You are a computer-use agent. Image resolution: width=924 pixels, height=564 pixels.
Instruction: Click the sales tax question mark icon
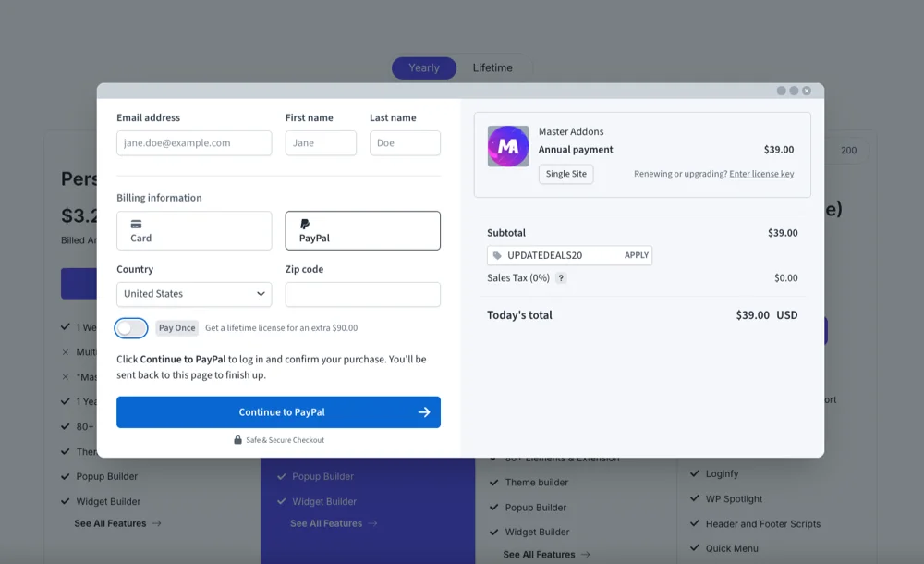(x=561, y=278)
